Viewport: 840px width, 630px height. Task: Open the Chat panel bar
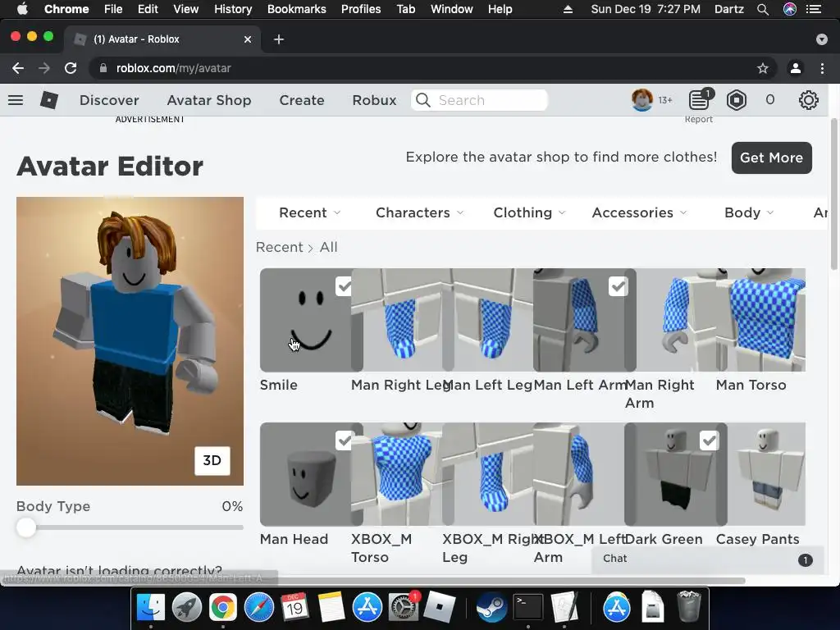click(x=708, y=559)
